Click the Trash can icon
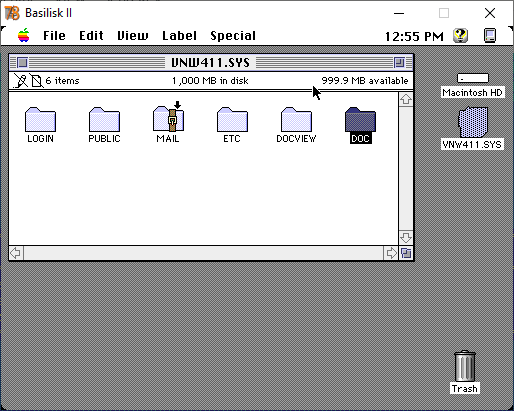 (x=465, y=366)
